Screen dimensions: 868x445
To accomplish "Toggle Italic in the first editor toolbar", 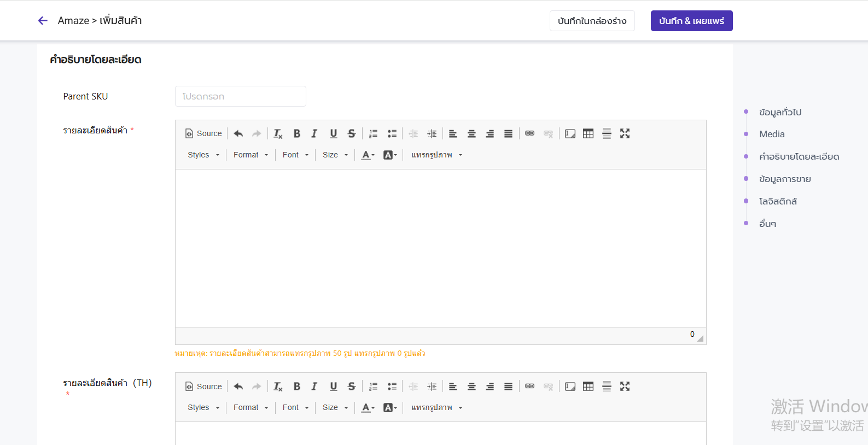I will coord(314,133).
